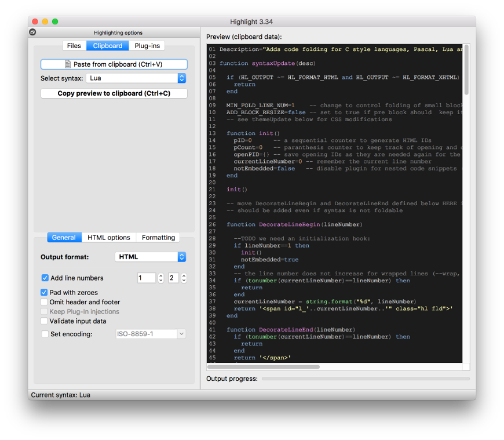Click the vertical preview scrollbar
Viewport: 504px width, 440px height.
point(466,70)
